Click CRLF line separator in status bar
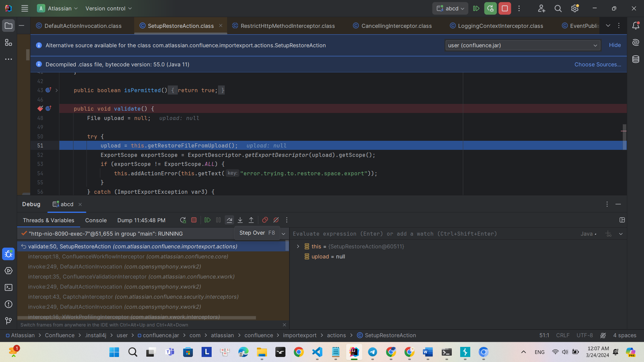The width and height of the screenshot is (644, 362). pyautogui.click(x=562, y=335)
